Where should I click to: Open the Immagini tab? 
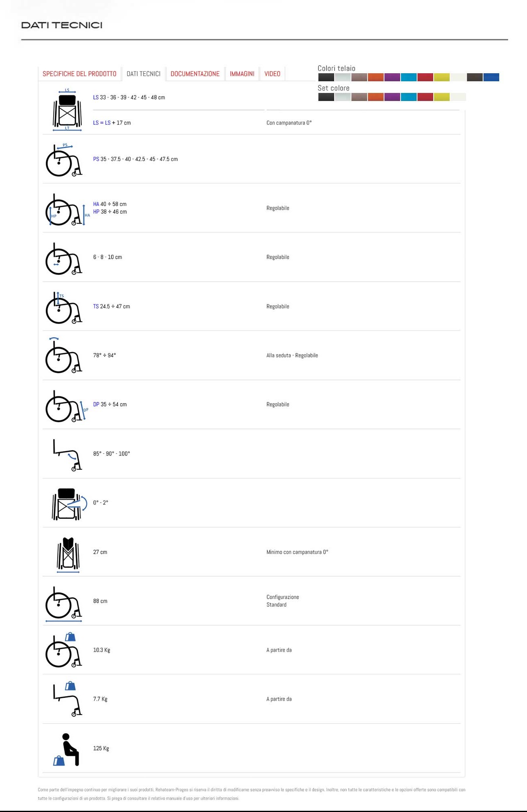[x=242, y=74]
